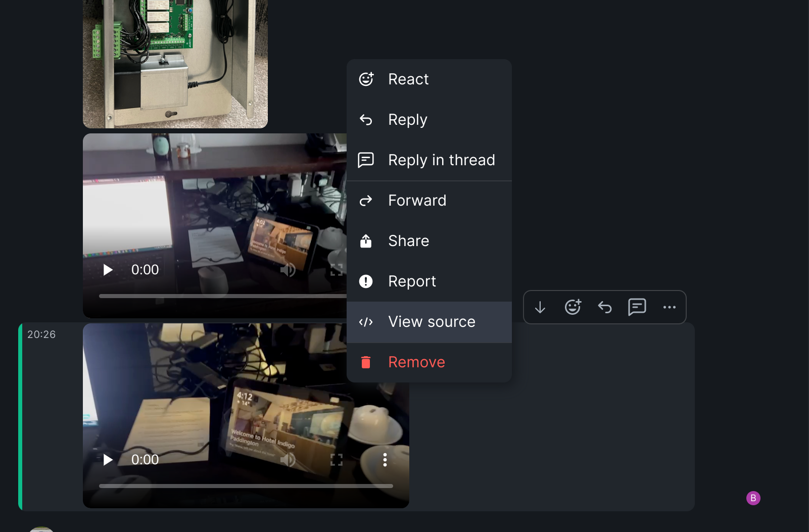Screen dimensions: 809x532
Task: Click the purple B avatar
Action: tap(754, 498)
